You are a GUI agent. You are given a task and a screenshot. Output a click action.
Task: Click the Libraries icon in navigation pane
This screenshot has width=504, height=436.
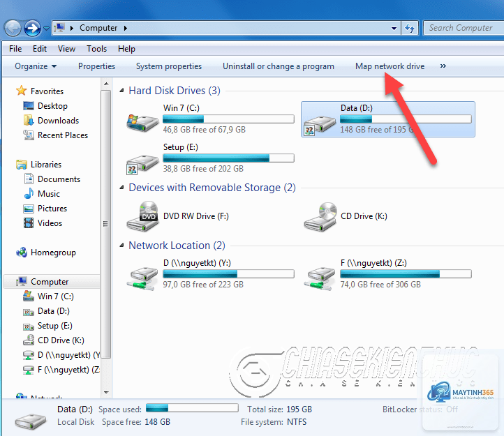point(22,164)
